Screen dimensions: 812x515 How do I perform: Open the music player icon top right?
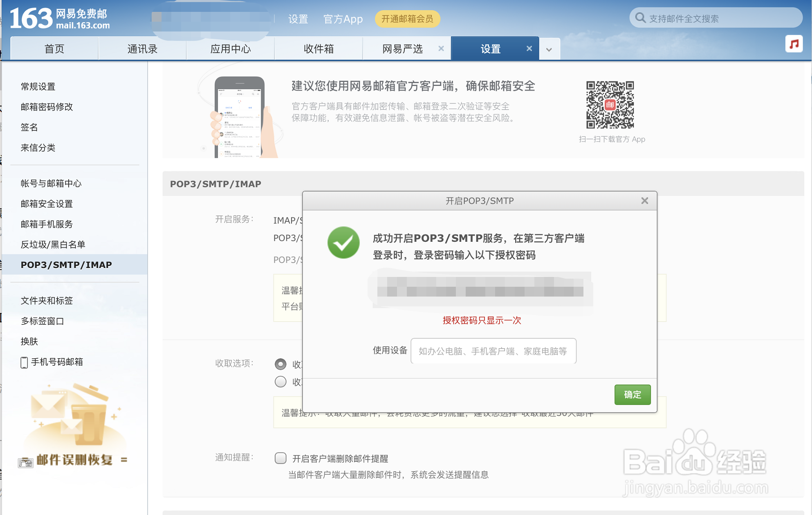(x=794, y=44)
